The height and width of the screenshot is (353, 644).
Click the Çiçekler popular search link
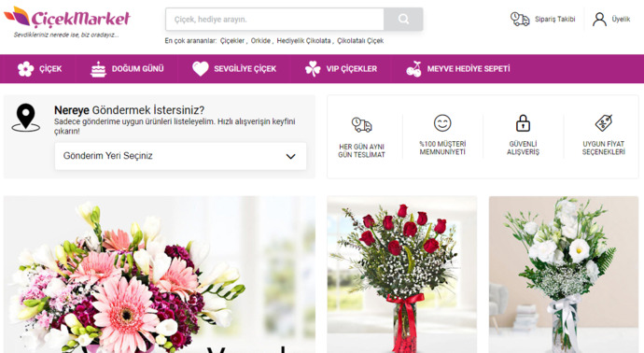pyautogui.click(x=232, y=41)
